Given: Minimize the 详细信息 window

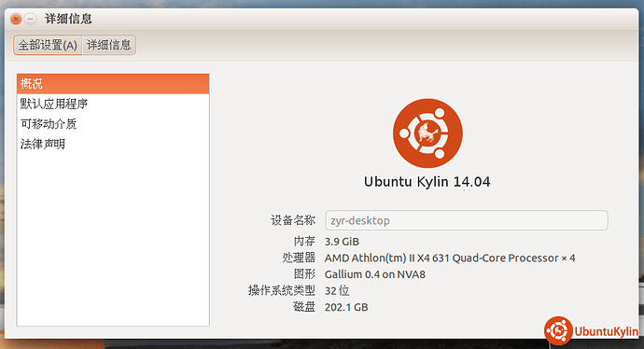Looking at the screenshot, I should (x=31, y=19).
